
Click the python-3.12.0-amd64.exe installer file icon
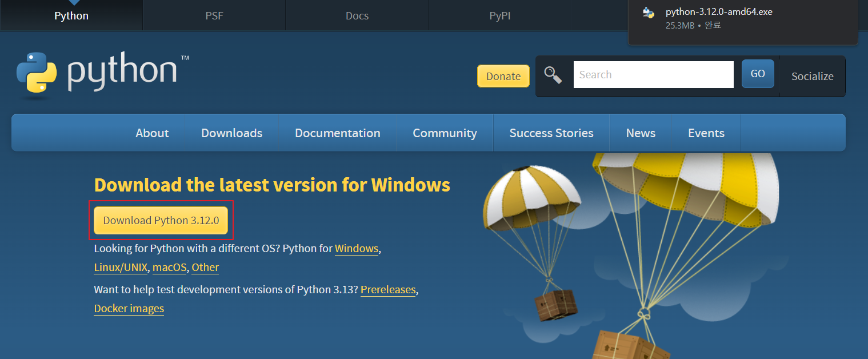(648, 13)
